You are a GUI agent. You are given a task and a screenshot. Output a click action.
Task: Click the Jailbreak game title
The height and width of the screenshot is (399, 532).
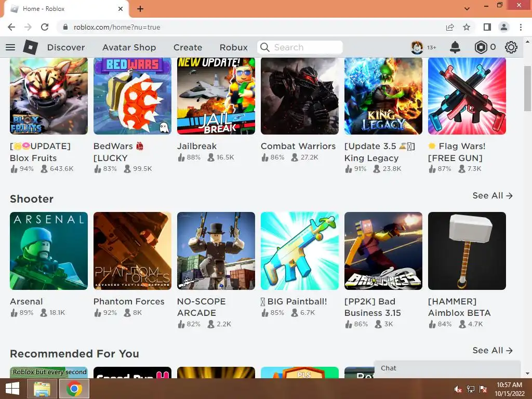[197, 146]
